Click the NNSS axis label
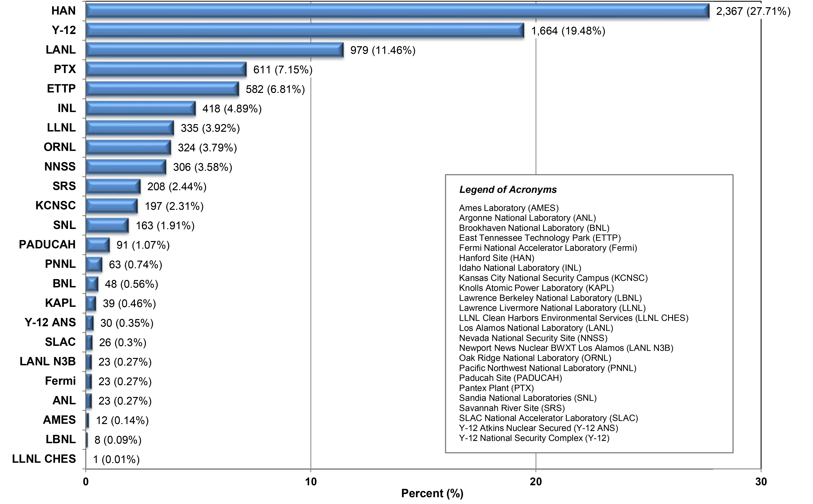 pyautogui.click(x=60, y=166)
